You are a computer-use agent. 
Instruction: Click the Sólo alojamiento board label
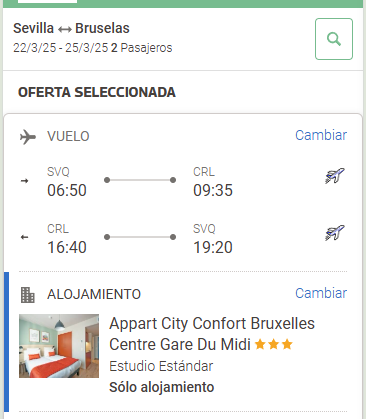(162, 387)
